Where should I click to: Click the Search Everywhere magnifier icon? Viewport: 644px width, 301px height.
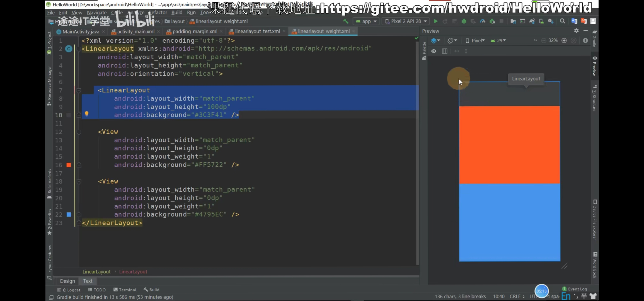[563, 21]
